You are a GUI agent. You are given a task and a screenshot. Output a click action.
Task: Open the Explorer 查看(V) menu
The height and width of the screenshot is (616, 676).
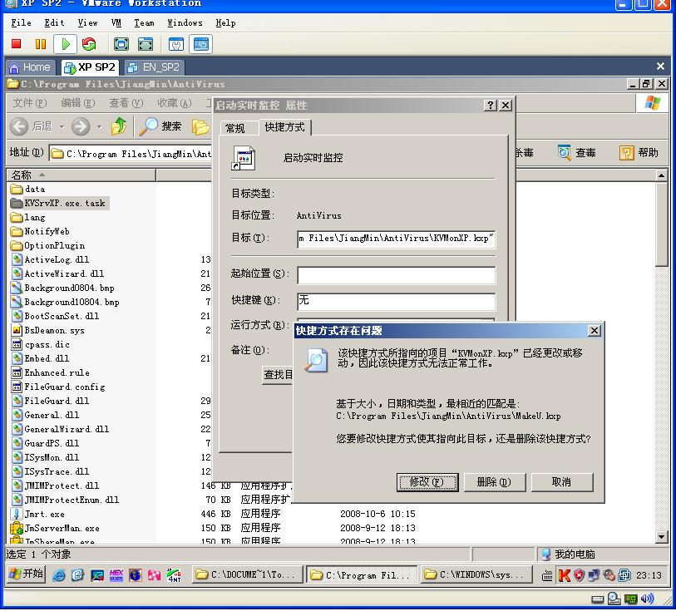[126, 103]
